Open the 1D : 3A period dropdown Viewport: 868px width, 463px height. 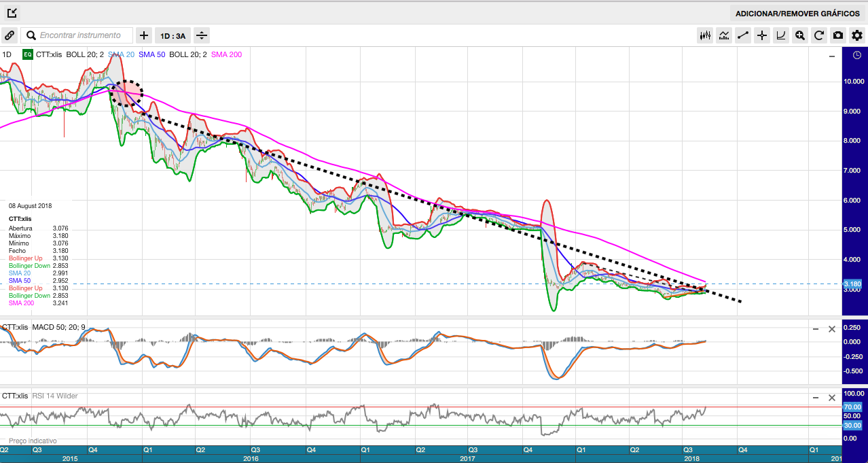click(x=173, y=35)
